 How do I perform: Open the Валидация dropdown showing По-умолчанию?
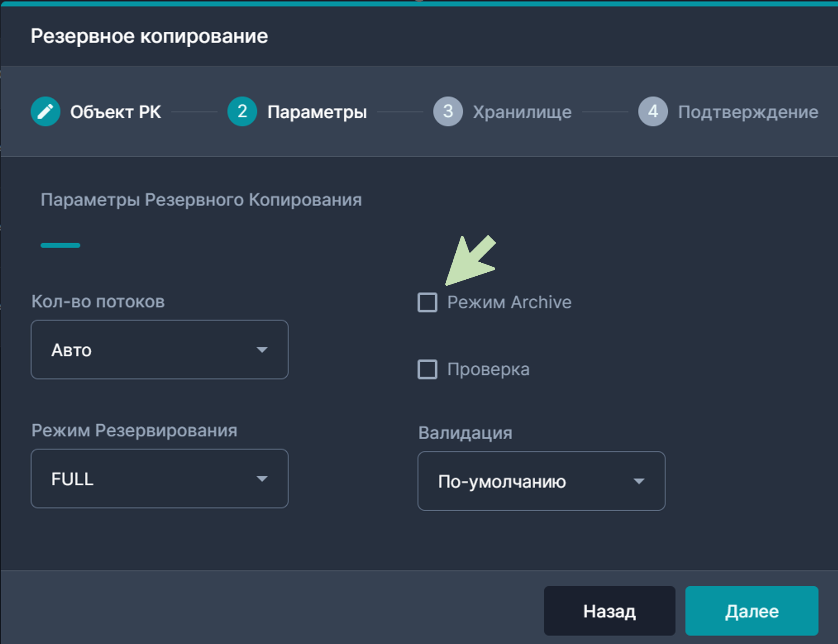[541, 481]
